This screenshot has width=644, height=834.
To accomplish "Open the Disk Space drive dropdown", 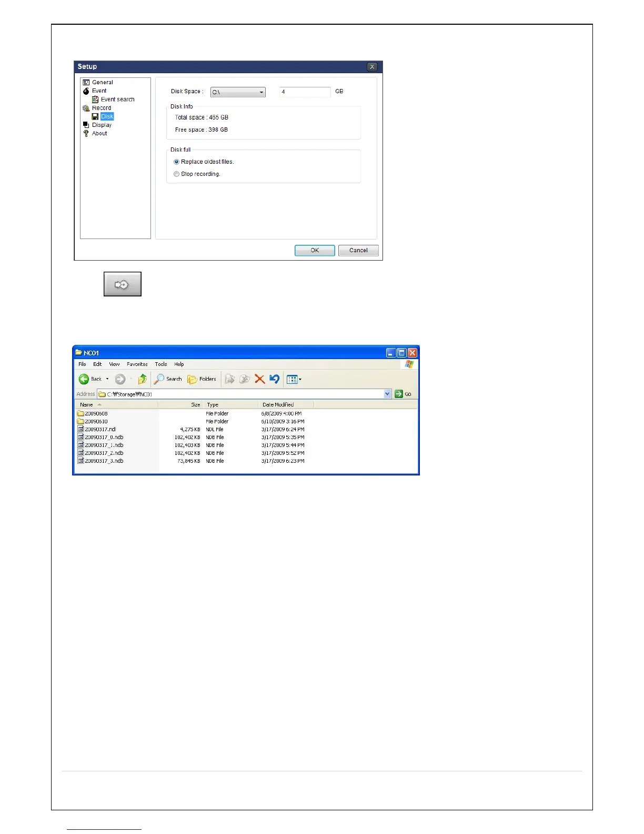I will [238, 92].
